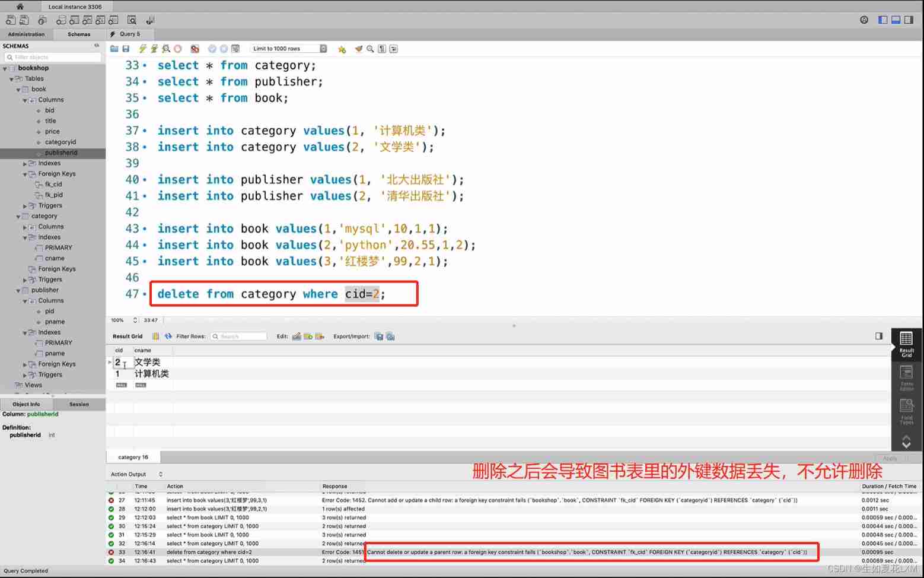This screenshot has width=924, height=578.
Task: Switch to the Administration tab
Action: (26, 34)
